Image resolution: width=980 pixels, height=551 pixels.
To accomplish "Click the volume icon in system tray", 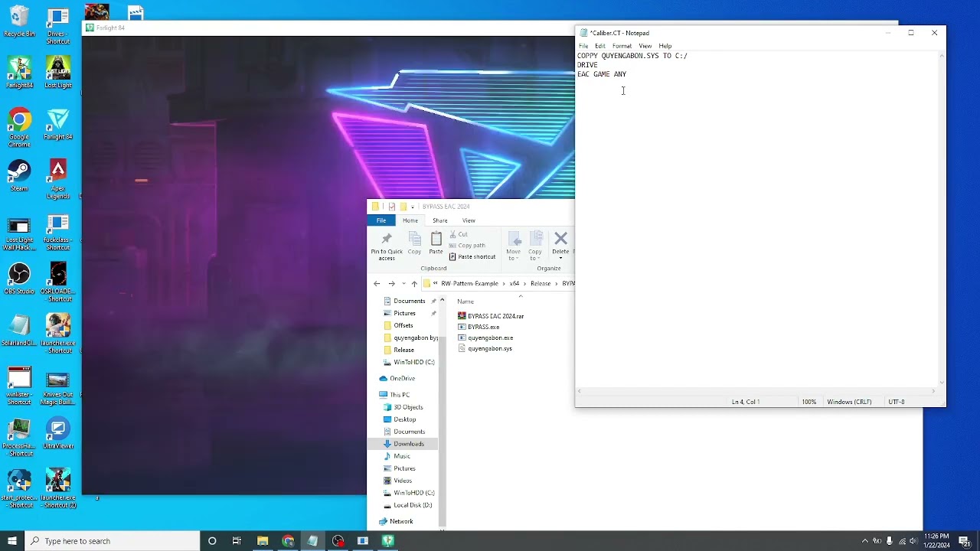I will [x=913, y=541].
